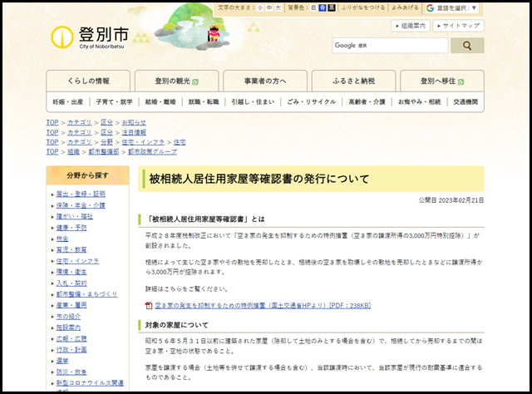
Task: Open sidebar link 新型コロナウイルス関連
Action: [90, 383]
